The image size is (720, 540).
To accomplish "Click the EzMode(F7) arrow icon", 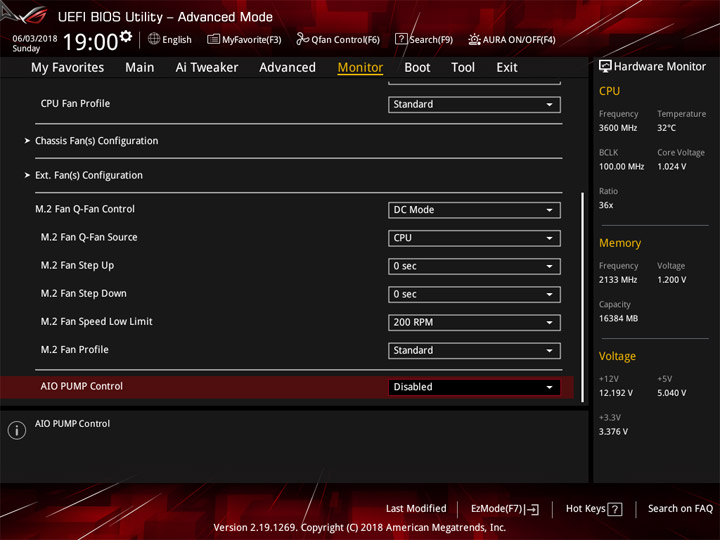I will click(532, 509).
